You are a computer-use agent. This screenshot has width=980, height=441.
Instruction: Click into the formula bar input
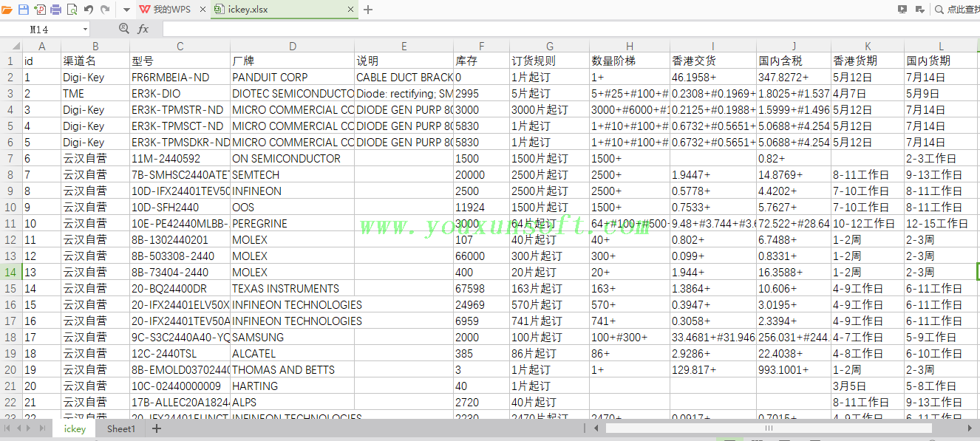571,29
